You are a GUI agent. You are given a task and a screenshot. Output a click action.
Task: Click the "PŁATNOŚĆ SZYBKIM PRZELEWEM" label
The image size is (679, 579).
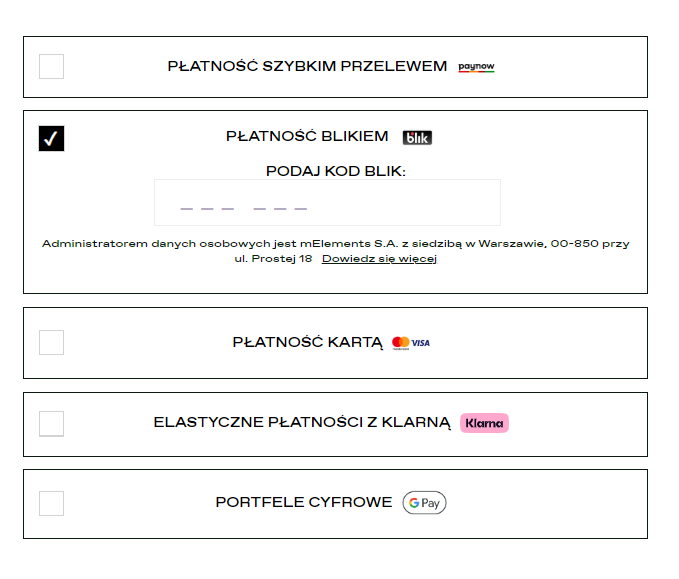coord(307,67)
